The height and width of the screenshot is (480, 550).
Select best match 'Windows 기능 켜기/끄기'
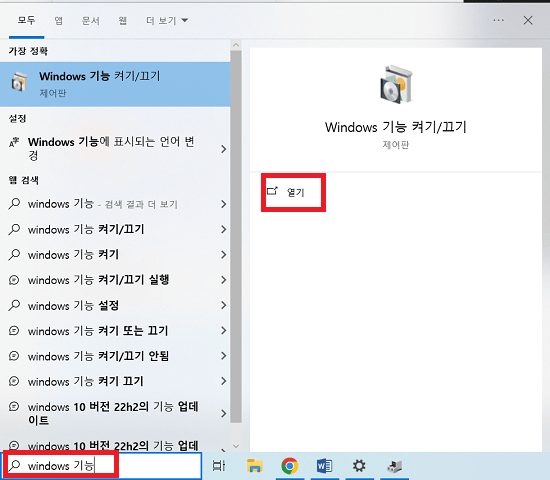115,84
